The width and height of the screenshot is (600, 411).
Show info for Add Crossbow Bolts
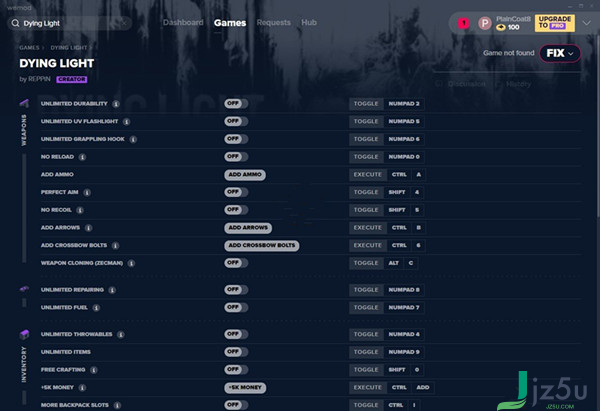(x=116, y=246)
